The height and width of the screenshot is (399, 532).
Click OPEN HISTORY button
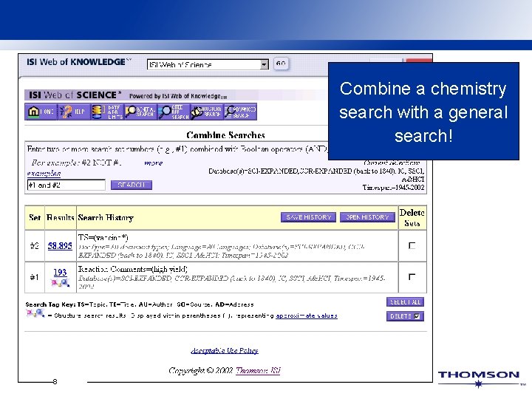click(x=367, y=217)
